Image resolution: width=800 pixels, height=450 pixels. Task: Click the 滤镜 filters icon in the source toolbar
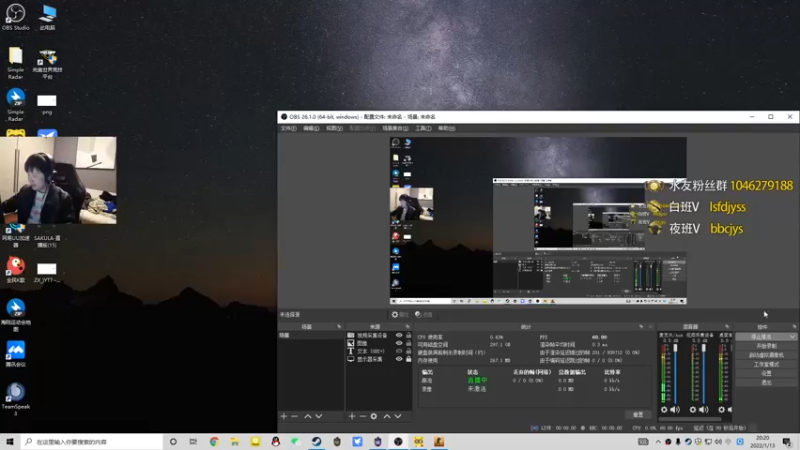[x=418, y=315]
